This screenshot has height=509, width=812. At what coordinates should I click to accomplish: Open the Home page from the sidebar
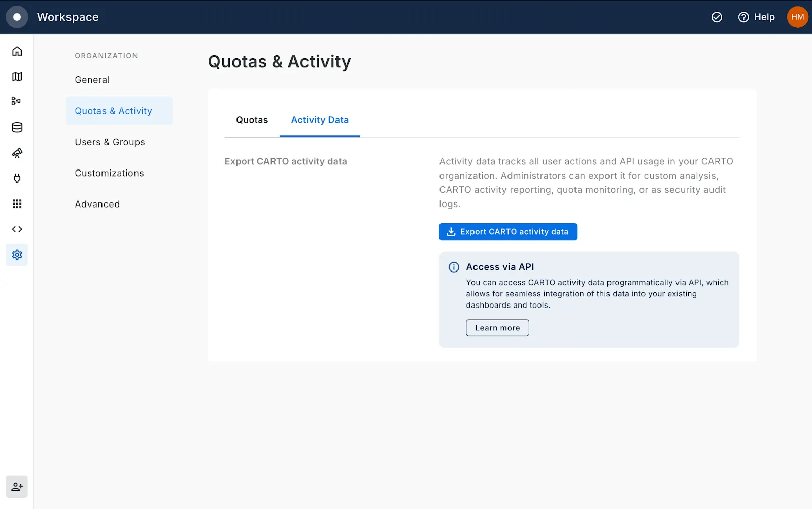[x=17, y=51]
